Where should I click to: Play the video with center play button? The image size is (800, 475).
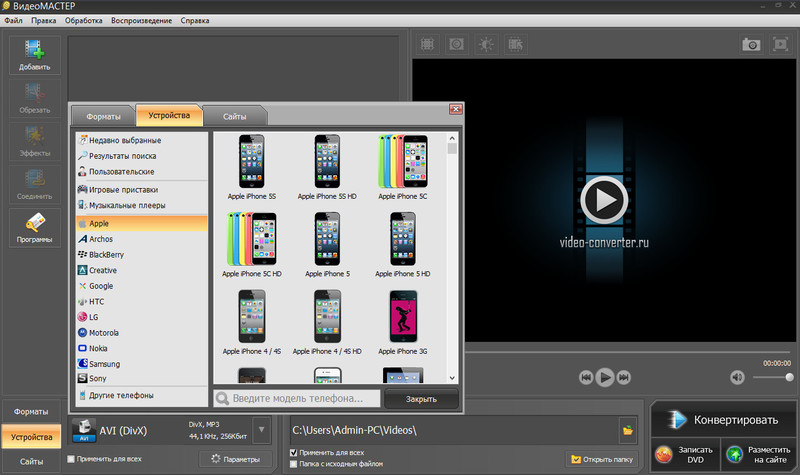pyautogui.click(x=604, y=199)
